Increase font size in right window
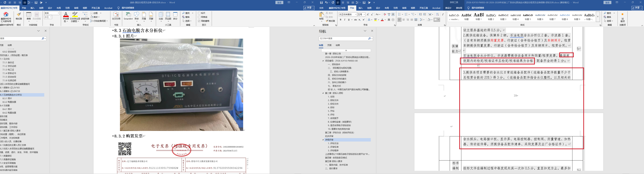Image resolution: width=644 pixels, height=174 pixels. tap(368, 15)
